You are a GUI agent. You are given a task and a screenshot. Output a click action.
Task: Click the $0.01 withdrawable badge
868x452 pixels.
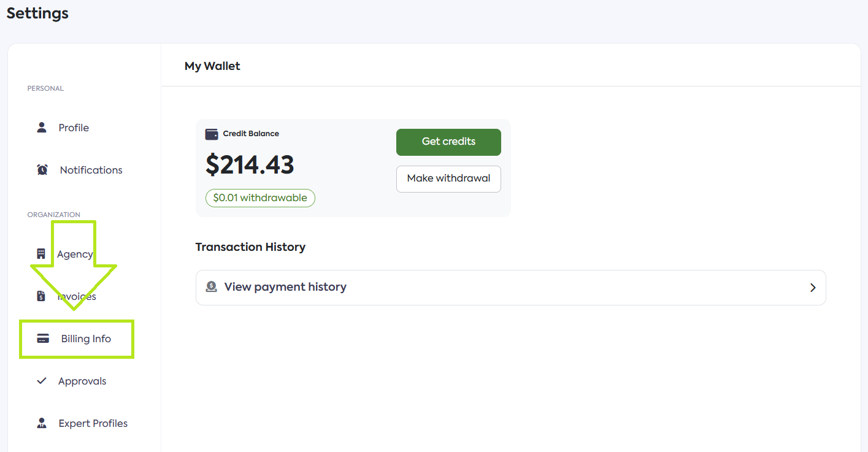tap(260, 198)
